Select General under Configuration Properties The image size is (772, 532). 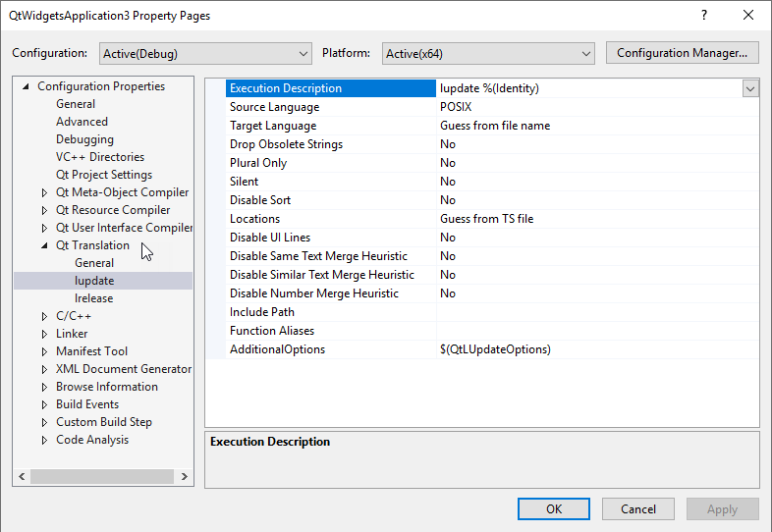tap(76, 104)
